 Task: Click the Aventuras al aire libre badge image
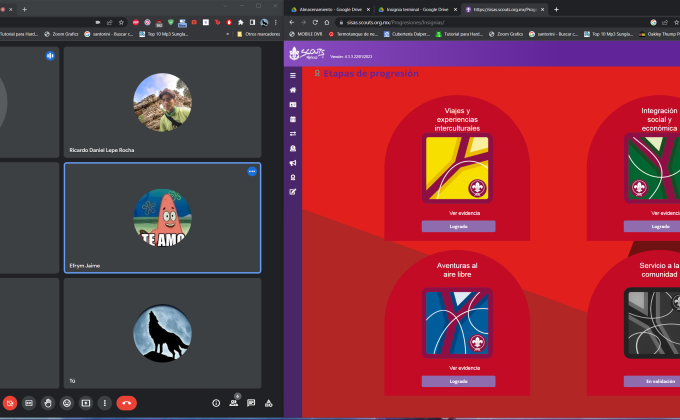click(458, 324)
